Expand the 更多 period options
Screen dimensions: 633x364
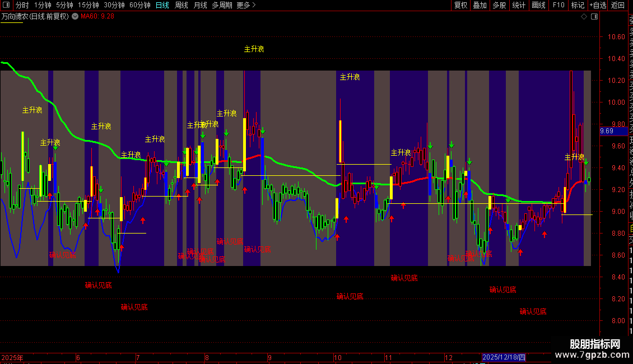[246, 5]
